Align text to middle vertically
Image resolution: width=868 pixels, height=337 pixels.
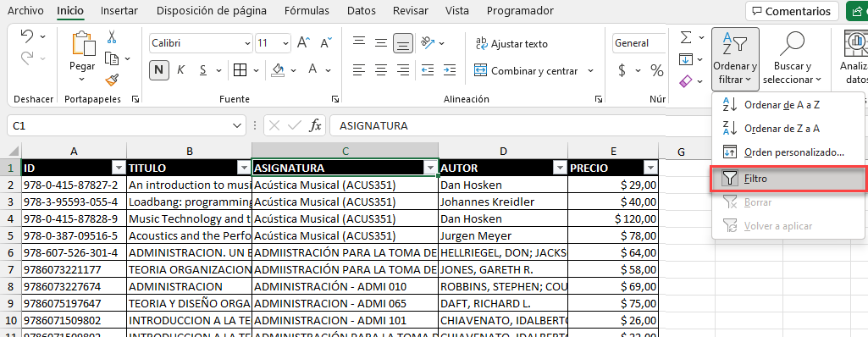click(x=381, y=42)
